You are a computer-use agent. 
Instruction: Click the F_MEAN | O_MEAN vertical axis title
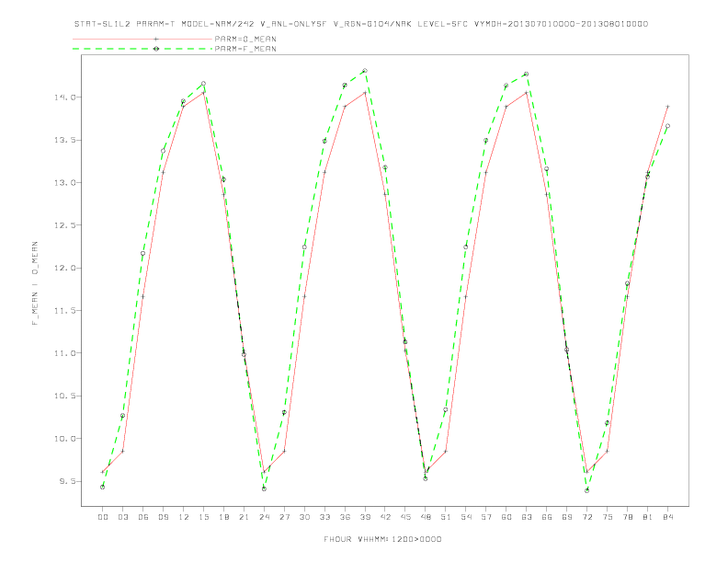[x=35, y=283]
